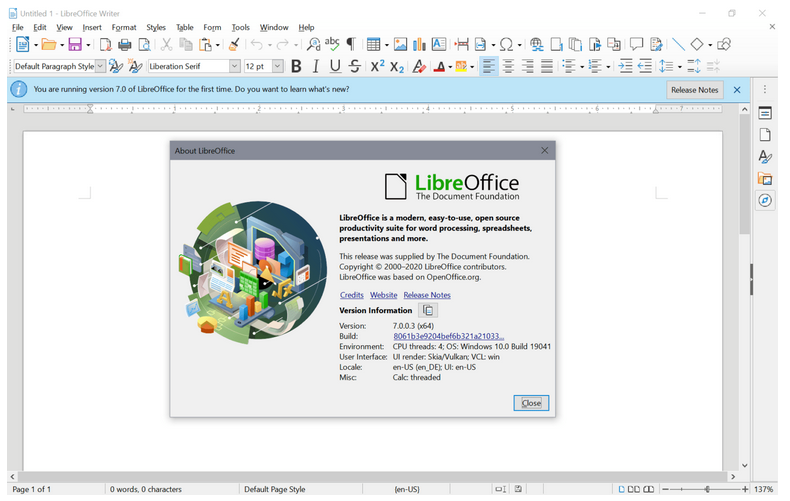Click the Open folder icon

tap(49, 44)
